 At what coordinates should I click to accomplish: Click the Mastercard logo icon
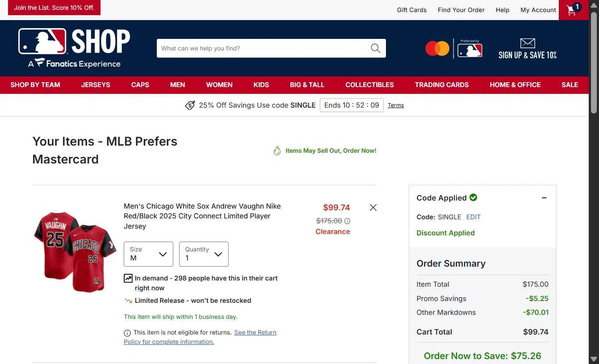(437, 48)
